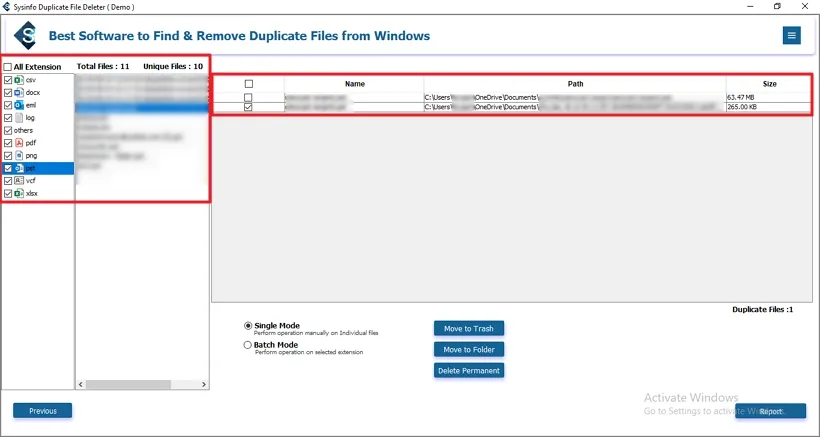Uncheck the log extension checkbox
The image size is (820, 437).
pos(8,118)
